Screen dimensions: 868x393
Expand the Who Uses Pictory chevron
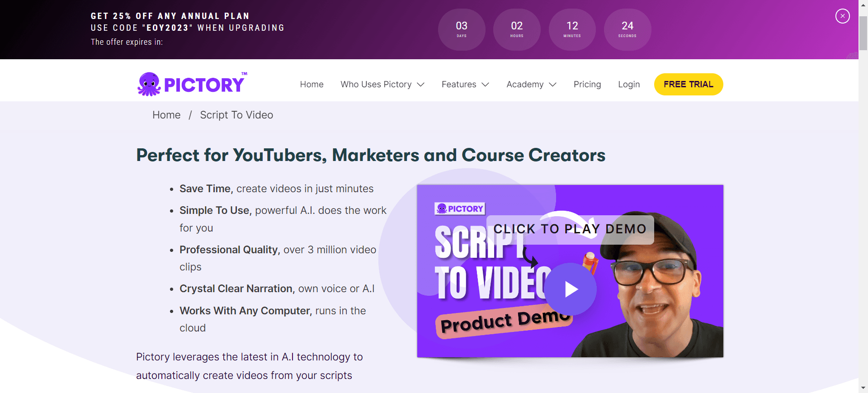coord(421,85)
